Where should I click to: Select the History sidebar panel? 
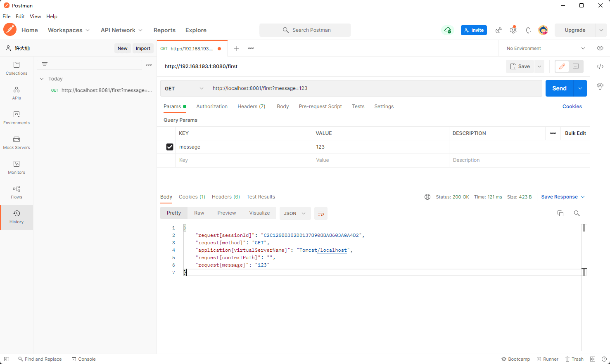(17, 217)
